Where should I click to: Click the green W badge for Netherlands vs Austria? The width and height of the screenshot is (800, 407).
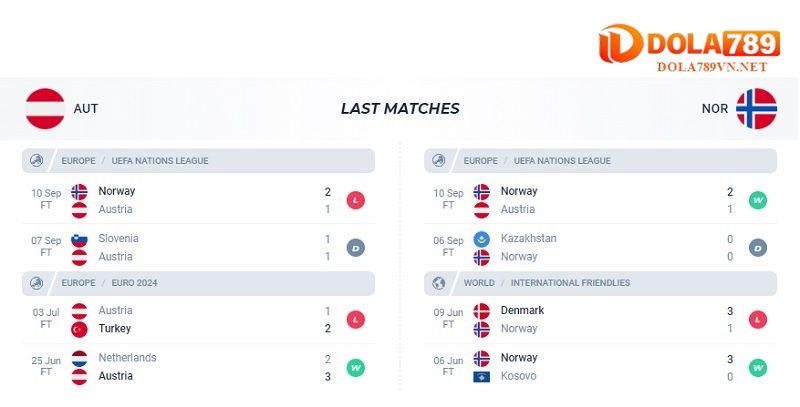[x=355, y=367]
